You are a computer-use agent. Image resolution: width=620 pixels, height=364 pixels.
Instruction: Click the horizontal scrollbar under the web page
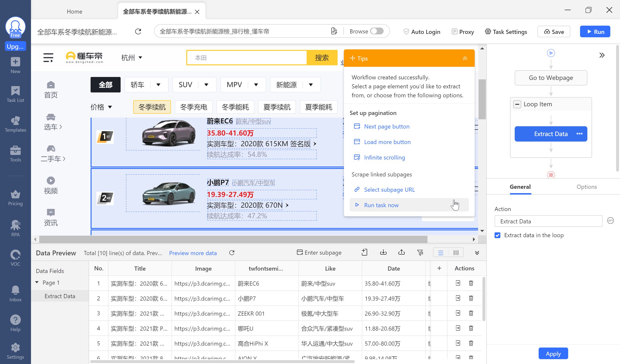(233, 239)
